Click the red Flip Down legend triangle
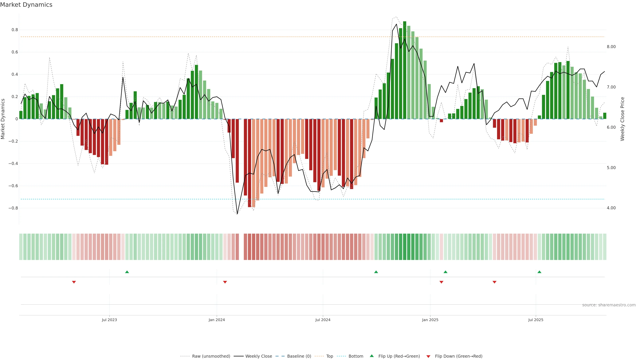This screenshot has height=362, width=644. click(428, 356)
